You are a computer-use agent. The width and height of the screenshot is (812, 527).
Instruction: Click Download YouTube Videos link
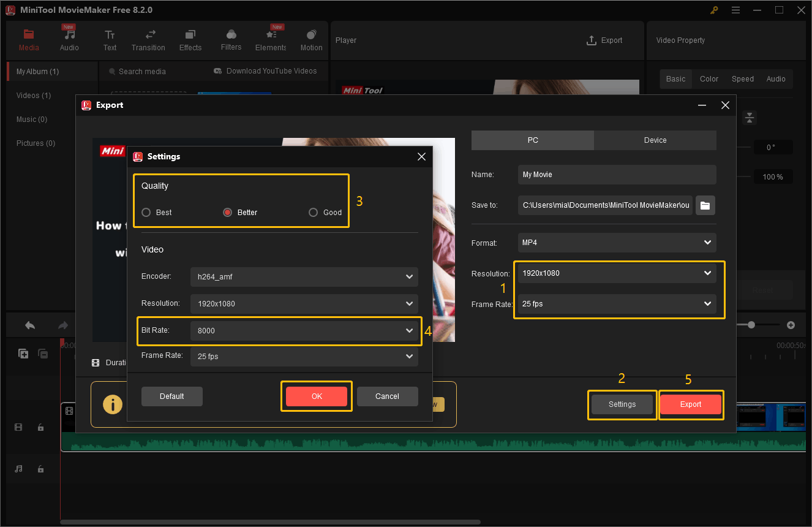265,71
